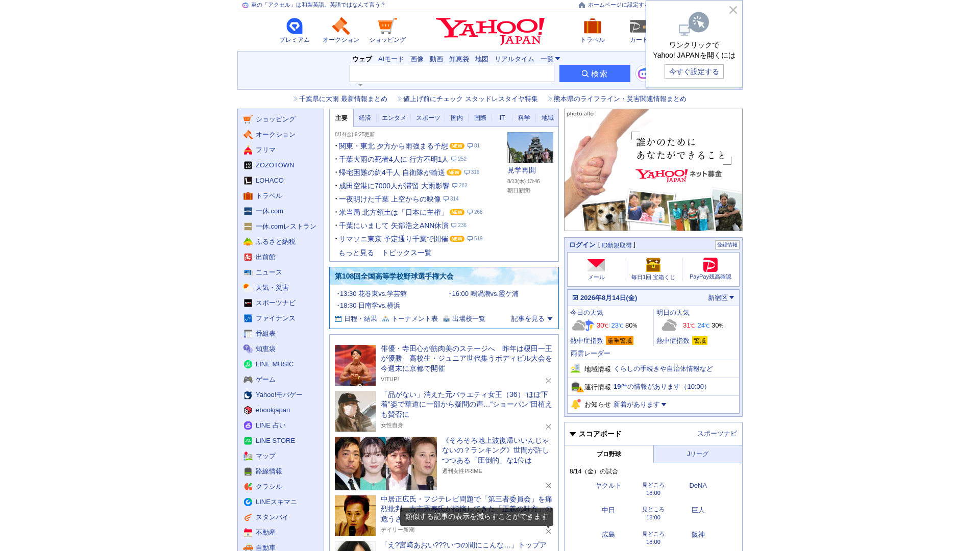Viewport: 980px width, 551px height.
Task: Click the 検索 search button
Action: coord(595,73)
